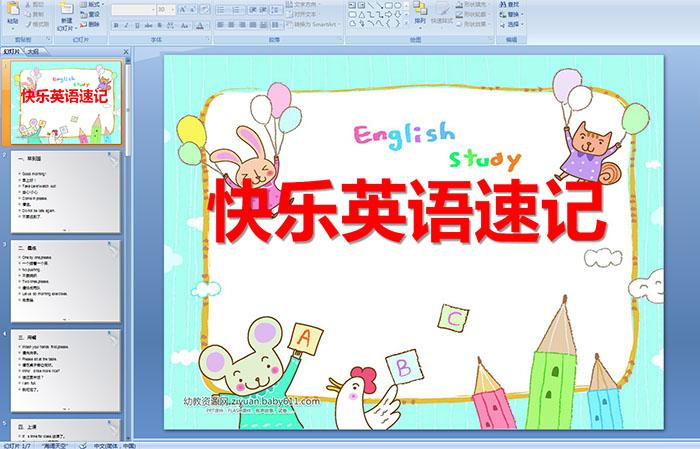Click the Shrink Font (smaller A) button
This screenshot has width=700, height=449.
click(193, 9)
